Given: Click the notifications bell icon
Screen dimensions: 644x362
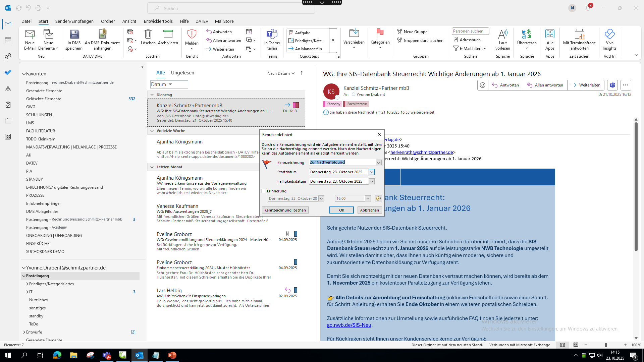Looking at the screenshot, I should (588, 8).
